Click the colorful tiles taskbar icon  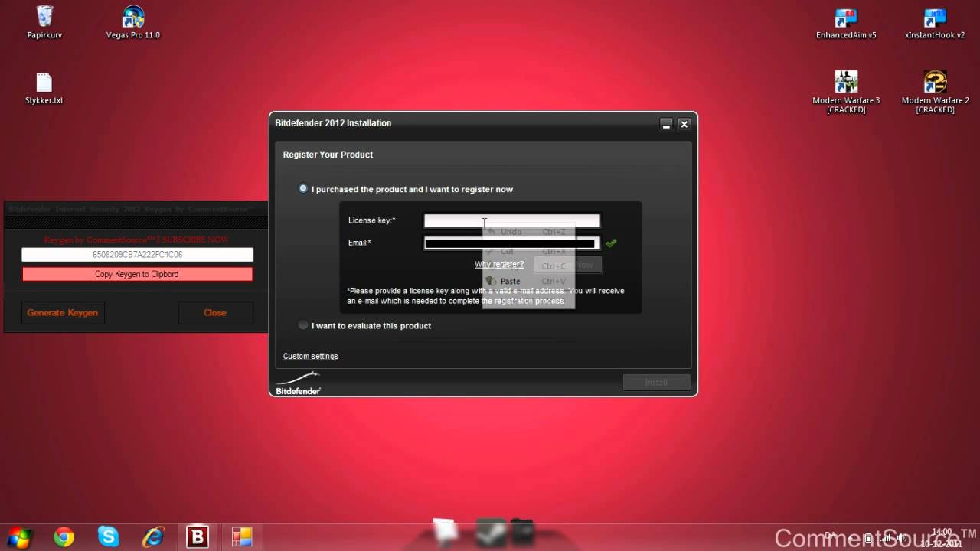(x=242, y=537)
